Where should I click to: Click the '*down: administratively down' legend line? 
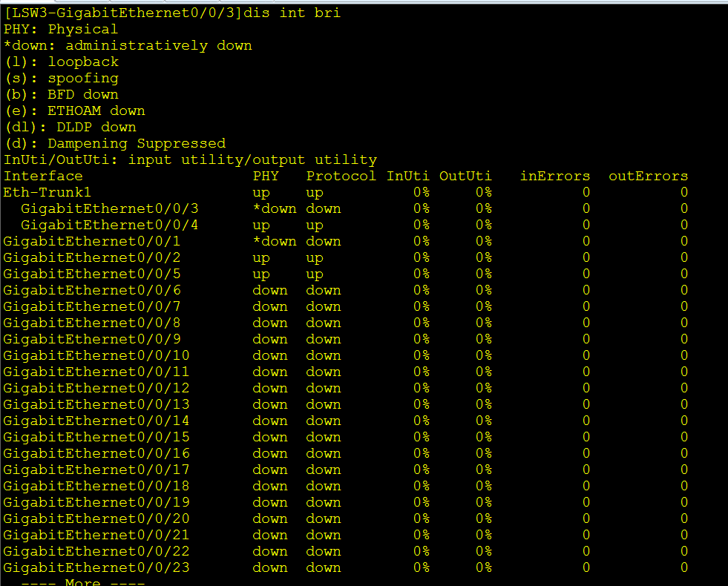(x=128, y=45)
